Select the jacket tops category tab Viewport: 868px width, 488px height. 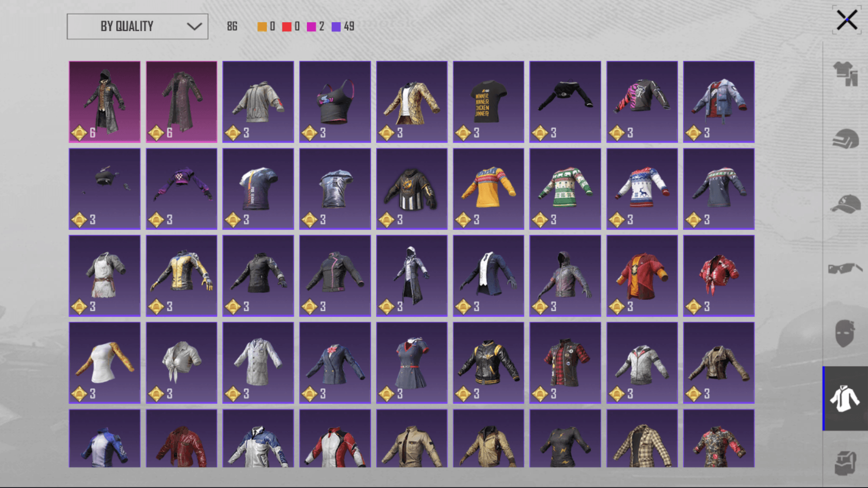(x=845, y=398)
